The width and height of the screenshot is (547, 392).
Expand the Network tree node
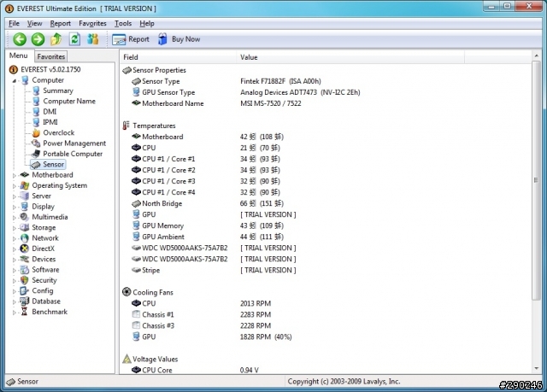point(14,238)
